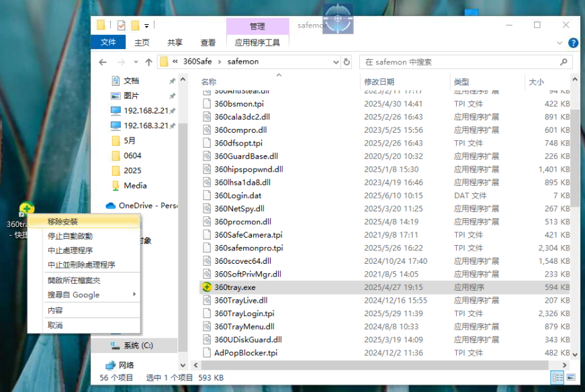Select the 360NetSpy.dll file

239,209
